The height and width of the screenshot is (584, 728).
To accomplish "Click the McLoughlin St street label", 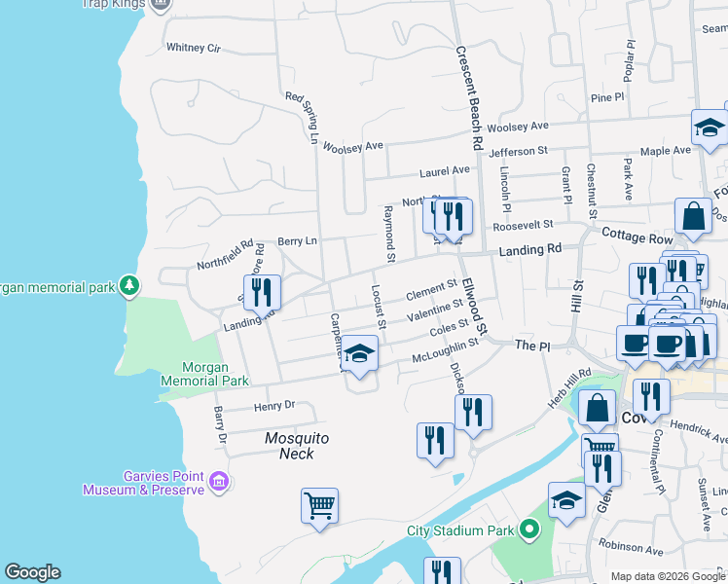I will (445, 350).
